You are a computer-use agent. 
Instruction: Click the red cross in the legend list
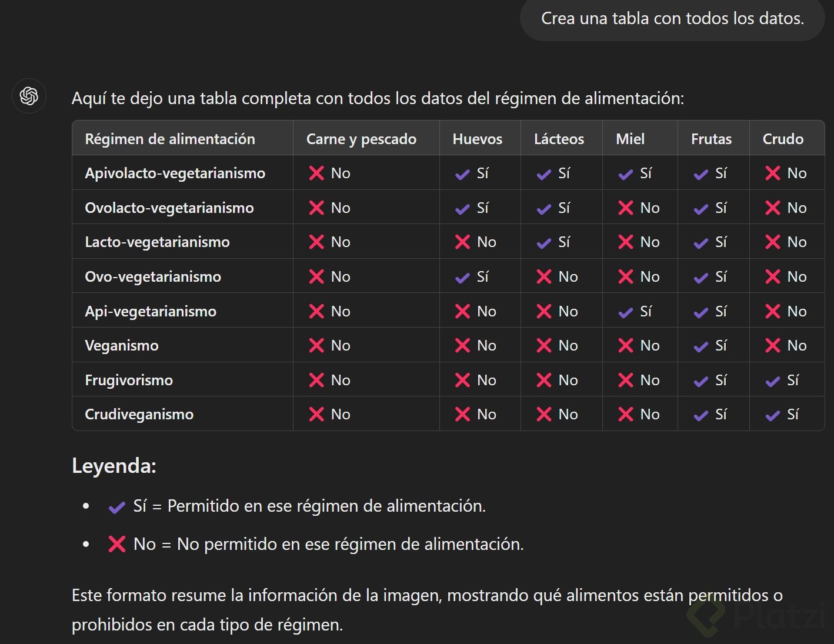116,544
